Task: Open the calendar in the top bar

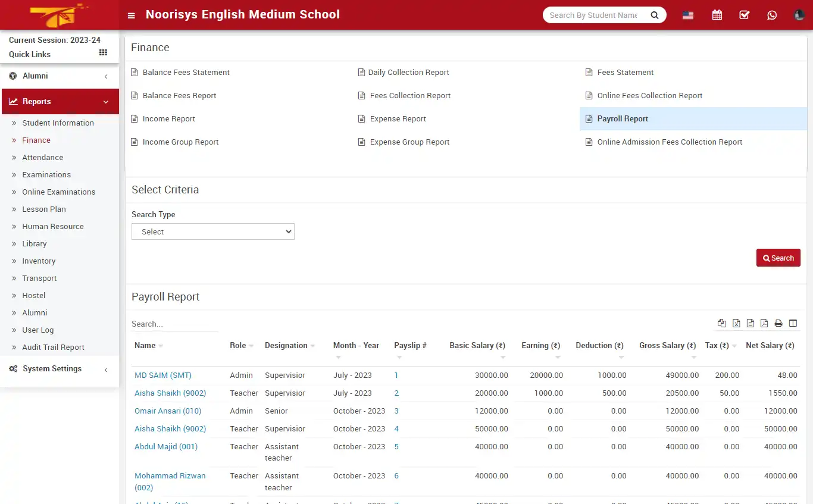Action: click(x=717, y=14)
